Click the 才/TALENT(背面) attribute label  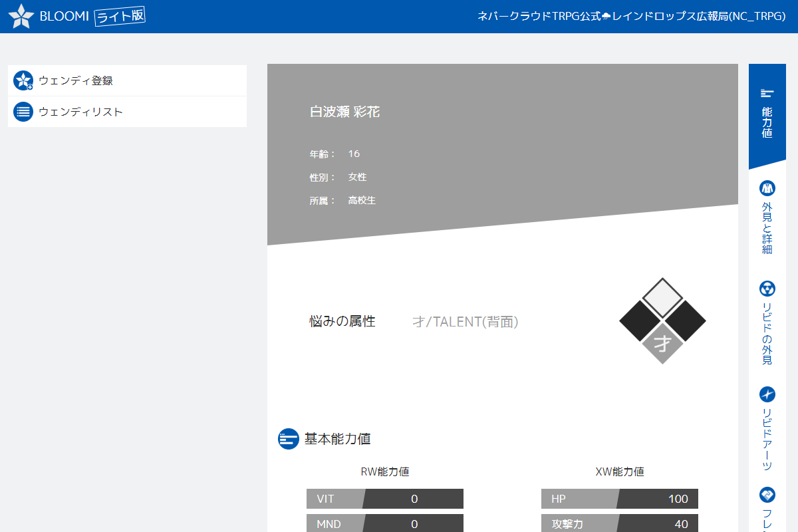point(465,321)
